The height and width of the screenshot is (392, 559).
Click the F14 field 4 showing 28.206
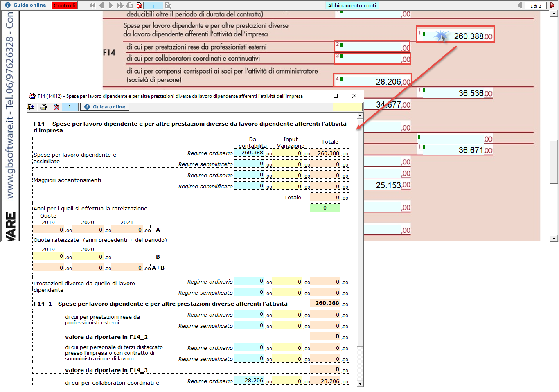[x=372, y=80]
